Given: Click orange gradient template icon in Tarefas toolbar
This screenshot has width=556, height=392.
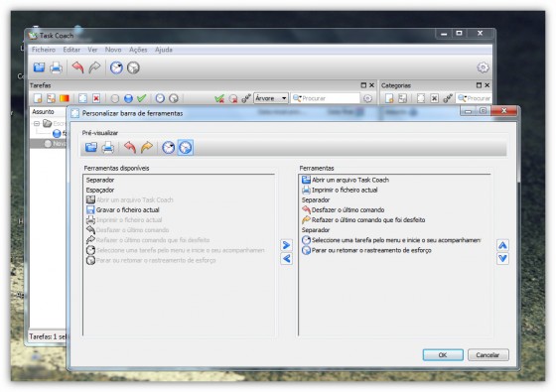Looking at the screenshot, I should pos(65,98).
